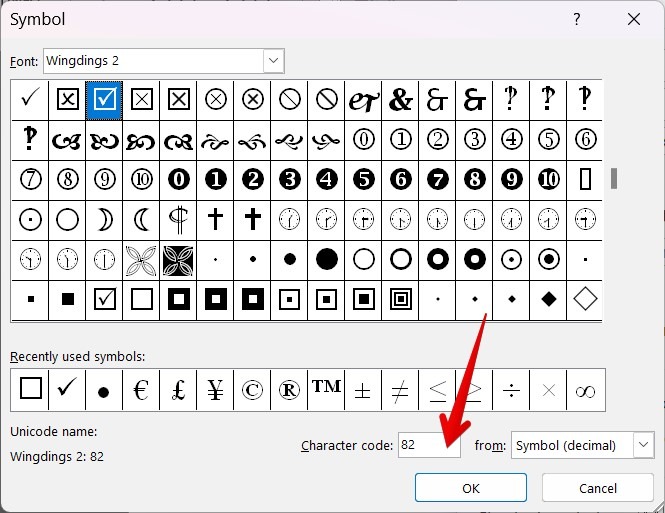Select the plain check mark symbol in grid
Image resolution: width=665 pixels, height=513 pixels.
click(30, 100)
